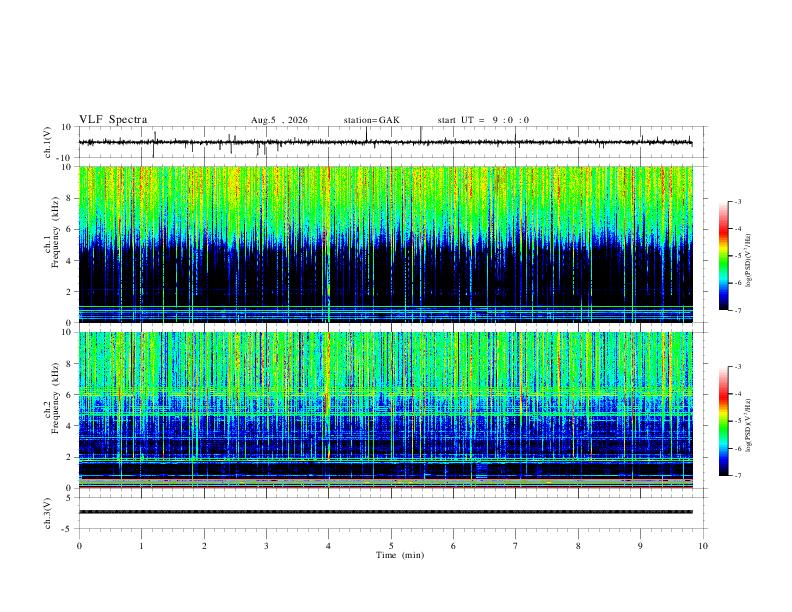Click the start UT time label
Image resolution: width=792 pixels, height=612 pixels.
(483, 120)
